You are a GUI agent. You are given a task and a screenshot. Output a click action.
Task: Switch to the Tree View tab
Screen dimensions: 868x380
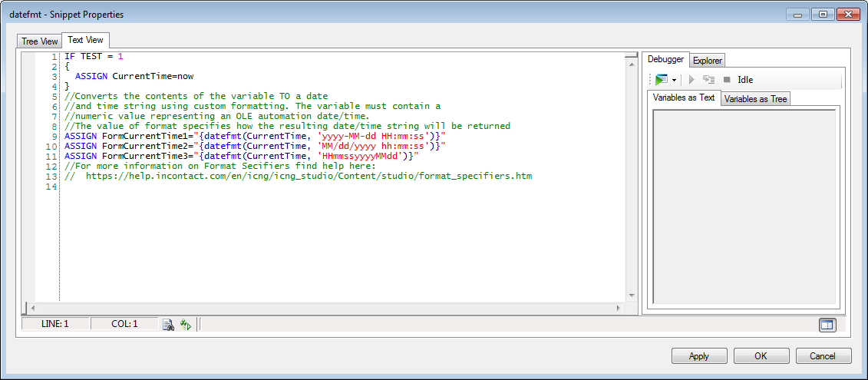(x=39, y=41)
